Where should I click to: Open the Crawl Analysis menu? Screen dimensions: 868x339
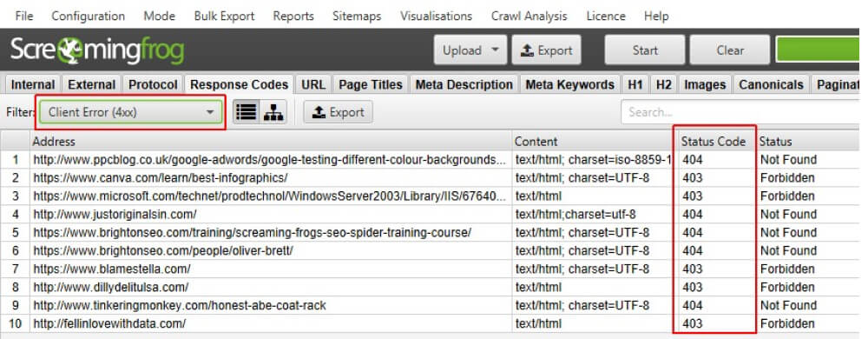click(x=529, y=16)
